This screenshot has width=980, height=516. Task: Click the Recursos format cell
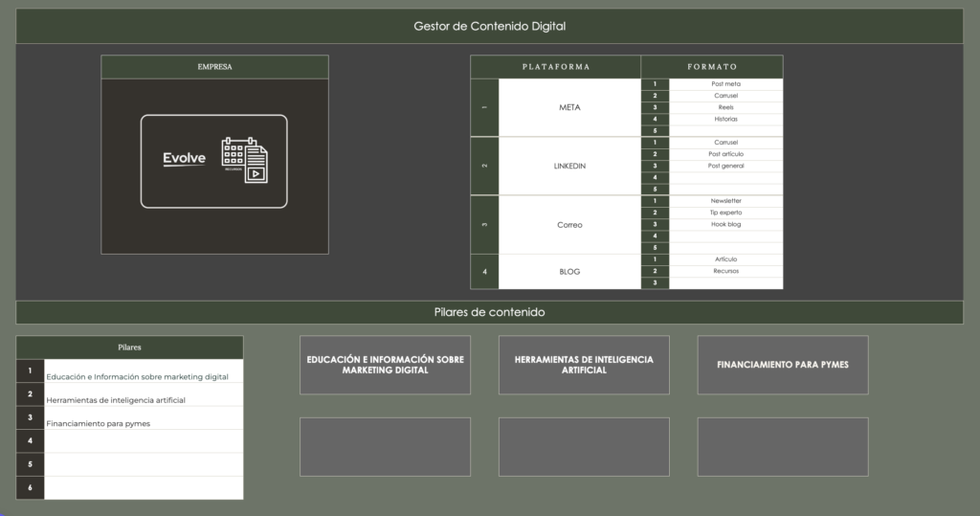(x=725, y=271)
